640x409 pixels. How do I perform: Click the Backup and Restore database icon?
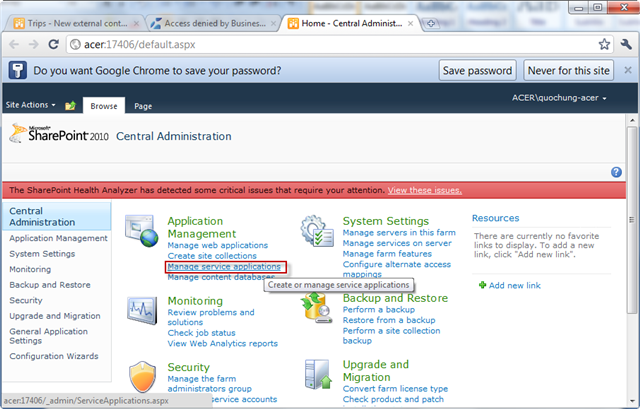point(317,308)
